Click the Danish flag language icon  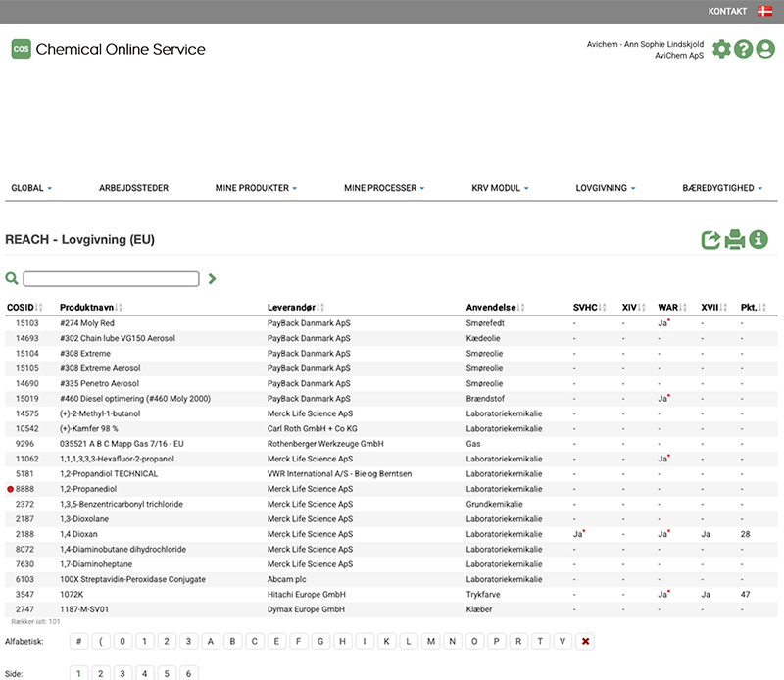click(x=764, y=12)
